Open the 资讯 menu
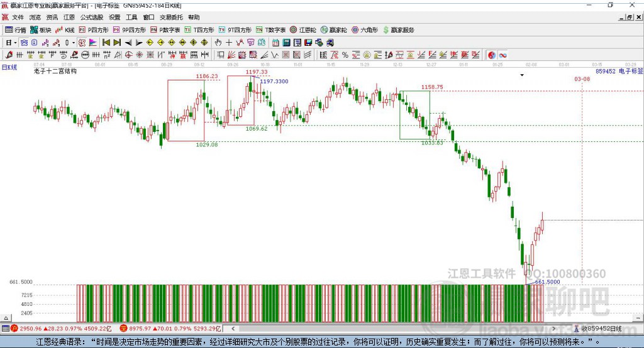This screenshot has width=644, height=348. coord(52,17)
